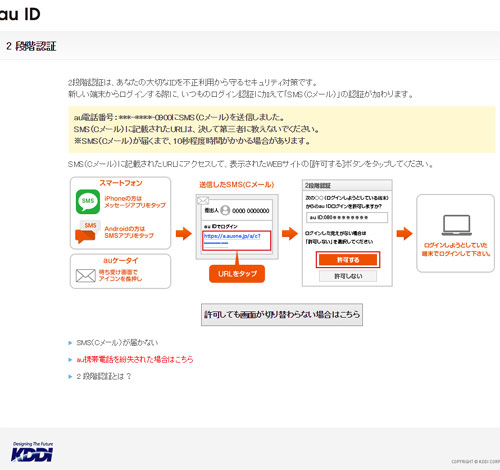This screenshot has height=470, width=500.
Task: Click the green iPhone SMS message icon
Action: 88,201
